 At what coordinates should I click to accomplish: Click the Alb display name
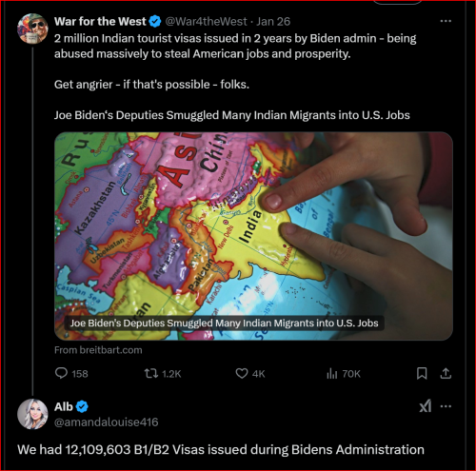[64, 406]
